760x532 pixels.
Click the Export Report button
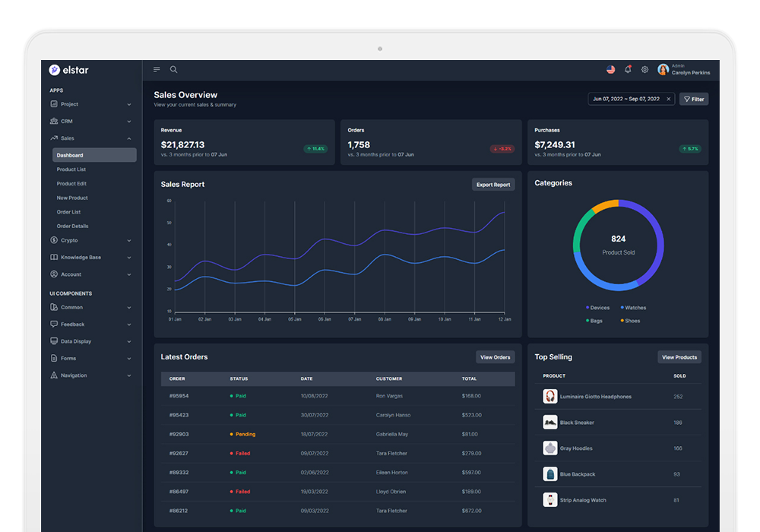(492, 184)
